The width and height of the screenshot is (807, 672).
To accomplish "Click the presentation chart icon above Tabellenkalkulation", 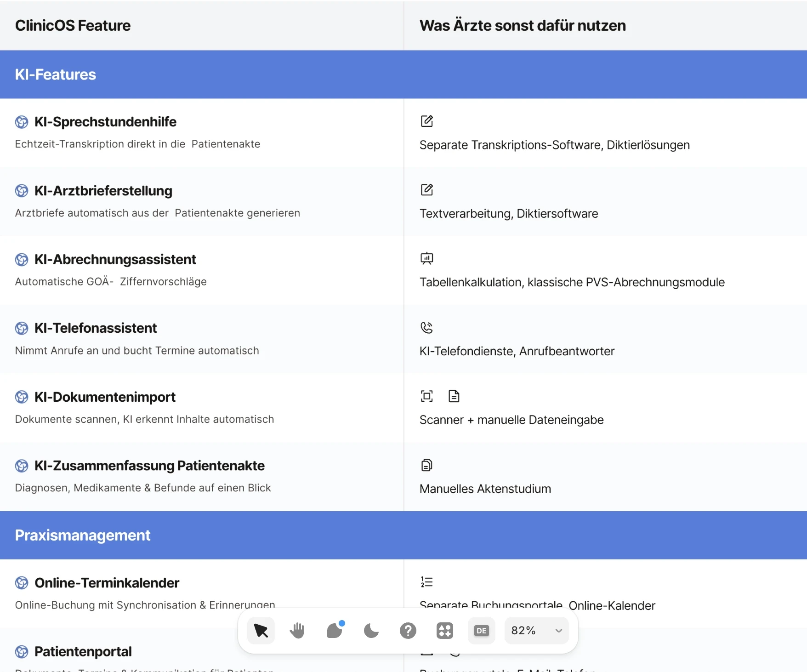I will pos(427,258).
